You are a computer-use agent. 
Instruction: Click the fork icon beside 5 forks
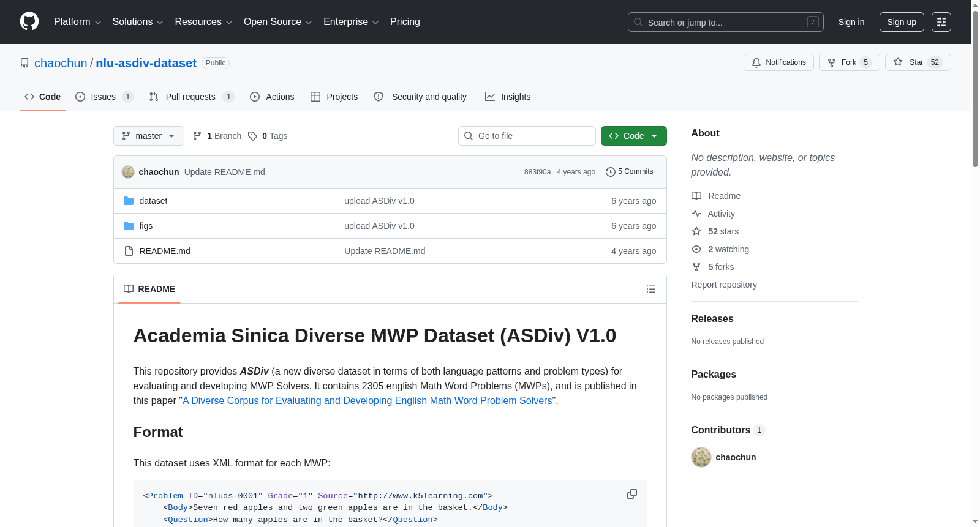(x=696, y=267)
